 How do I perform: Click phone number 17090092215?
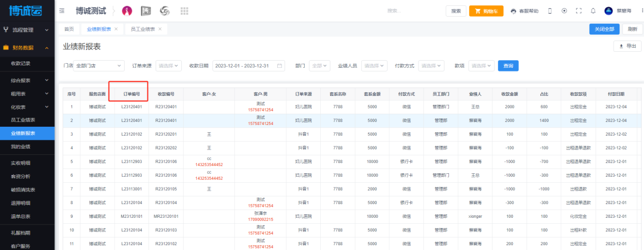tap(262, 219)
